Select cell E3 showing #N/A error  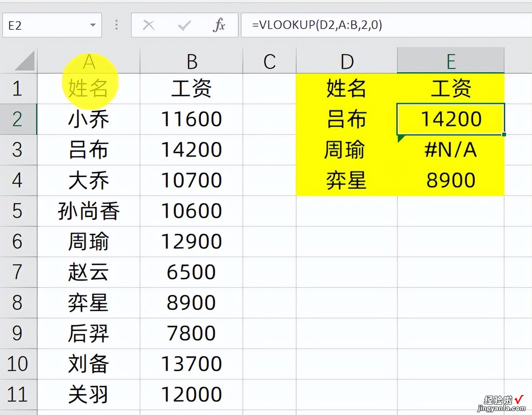pyautogui.click(x=451, y=150)
